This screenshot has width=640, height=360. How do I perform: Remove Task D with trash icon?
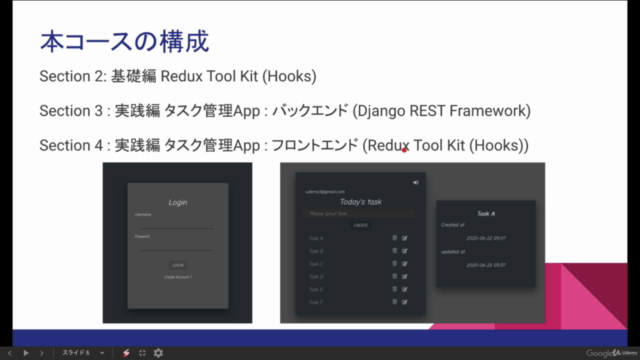394,276
